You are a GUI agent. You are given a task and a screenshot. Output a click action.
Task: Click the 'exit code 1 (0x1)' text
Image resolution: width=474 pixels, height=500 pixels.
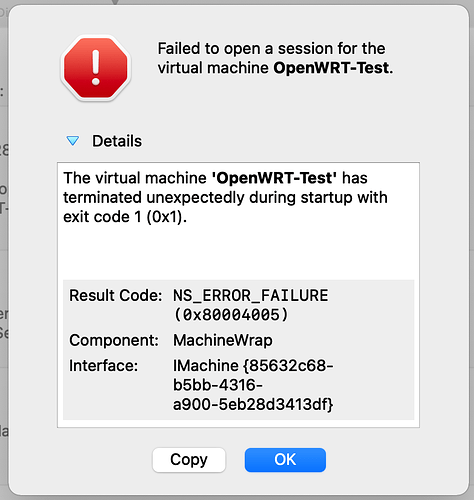[125, 217]
